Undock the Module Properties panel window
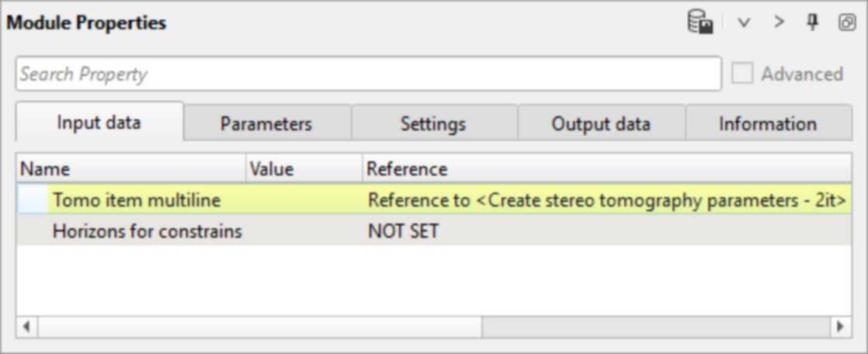Screen dimensions: 868x354 point(846,23)
